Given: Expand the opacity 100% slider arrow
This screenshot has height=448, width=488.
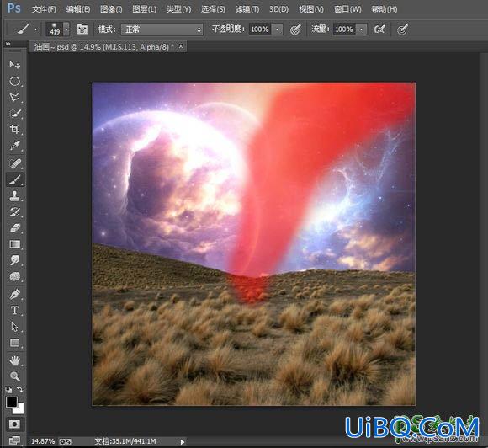Looking at the screenshot, I should 278,29.
